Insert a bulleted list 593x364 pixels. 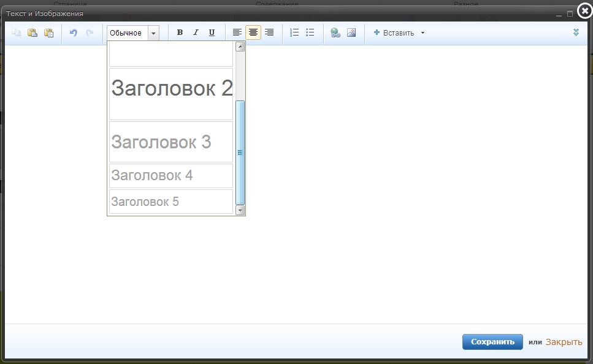(x=310, y=32)
